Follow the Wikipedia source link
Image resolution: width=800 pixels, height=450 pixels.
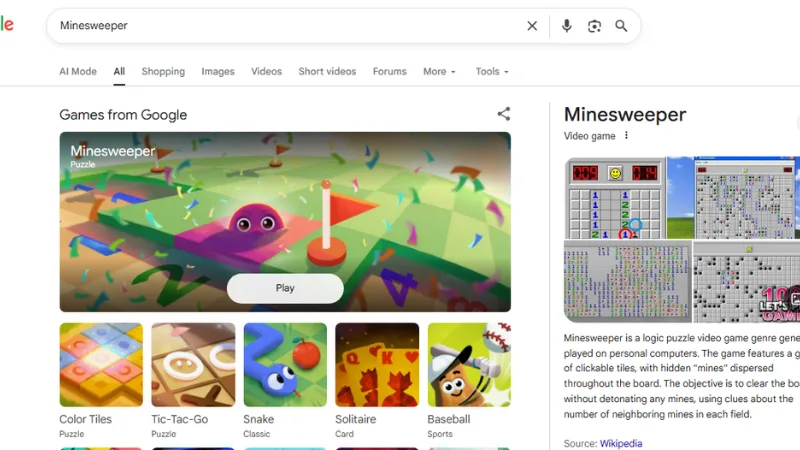pyautogui.click(x=621, y=443)
